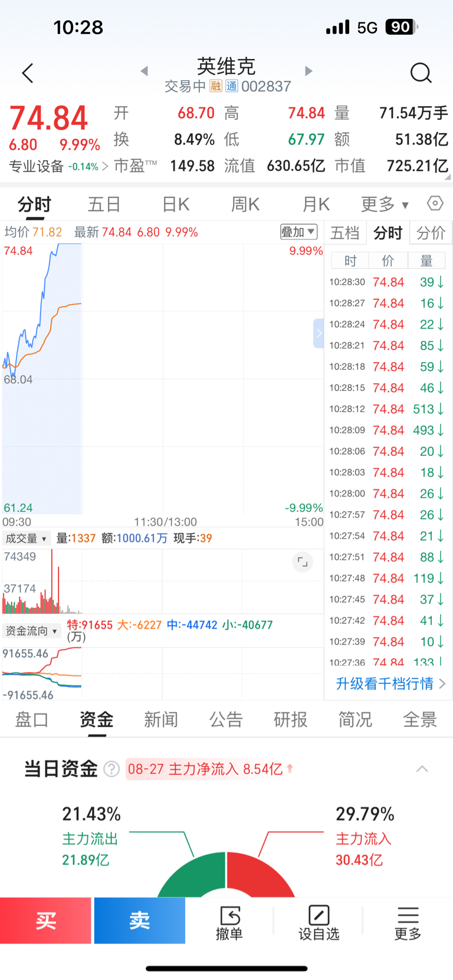Open the 全景 tab

coord(420,719)
